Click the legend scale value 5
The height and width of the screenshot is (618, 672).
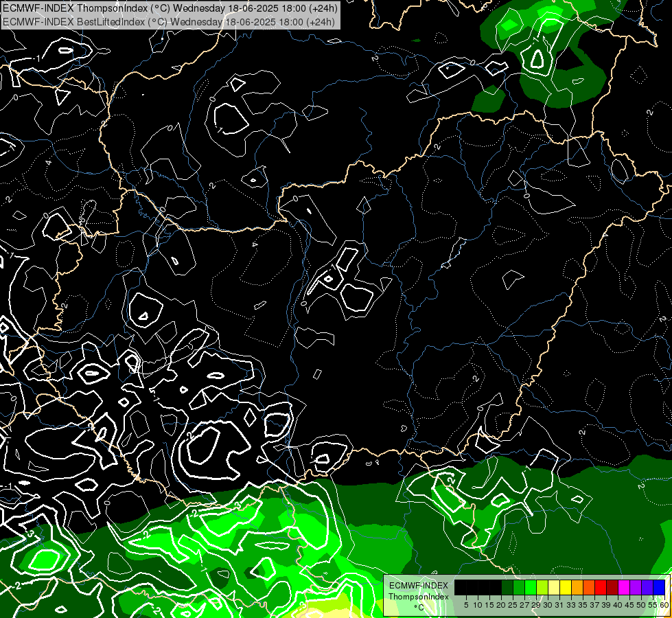pos(466,605)
